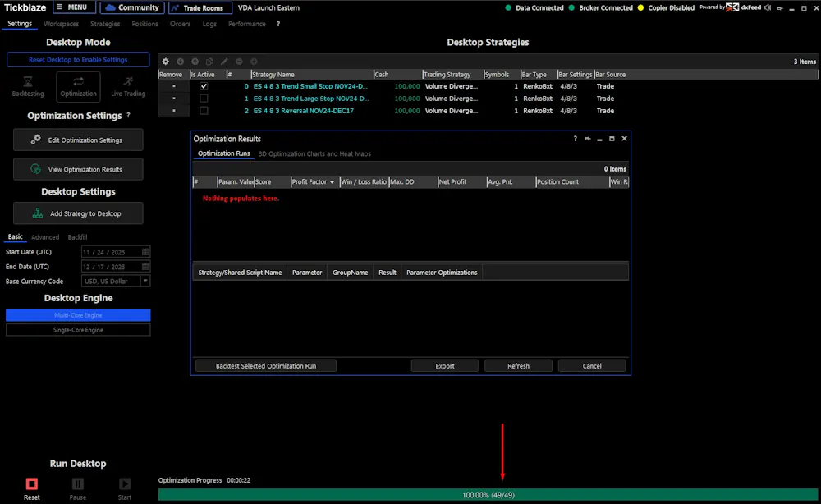The width and height of the screenshot is (821, 504).
Task: Check Is Active for Reversal NOV24-DEC17 strategy
Action: tap(204, 111)
